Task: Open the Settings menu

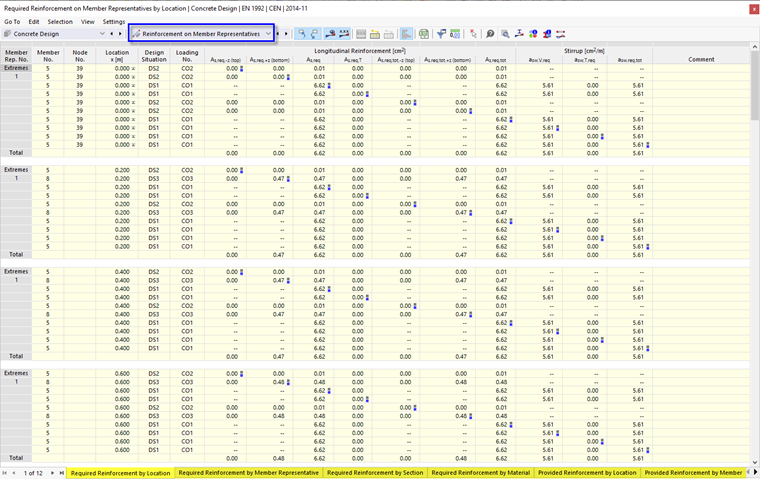Action: click(x=114, y=21)
